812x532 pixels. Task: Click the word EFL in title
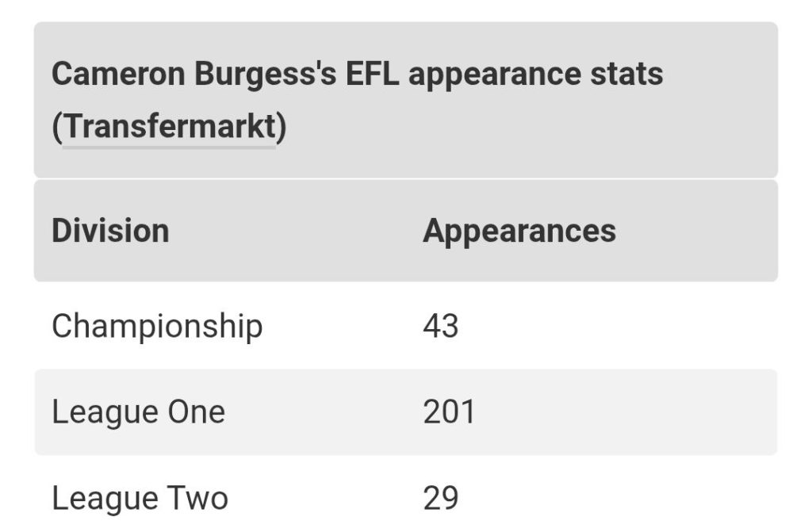[x=373, y=74]
